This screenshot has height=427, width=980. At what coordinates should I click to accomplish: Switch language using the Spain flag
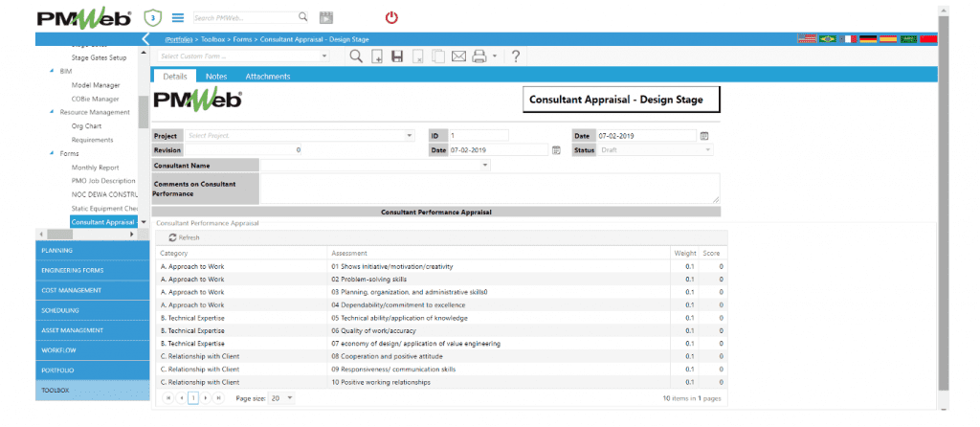(x=888, y=38)
